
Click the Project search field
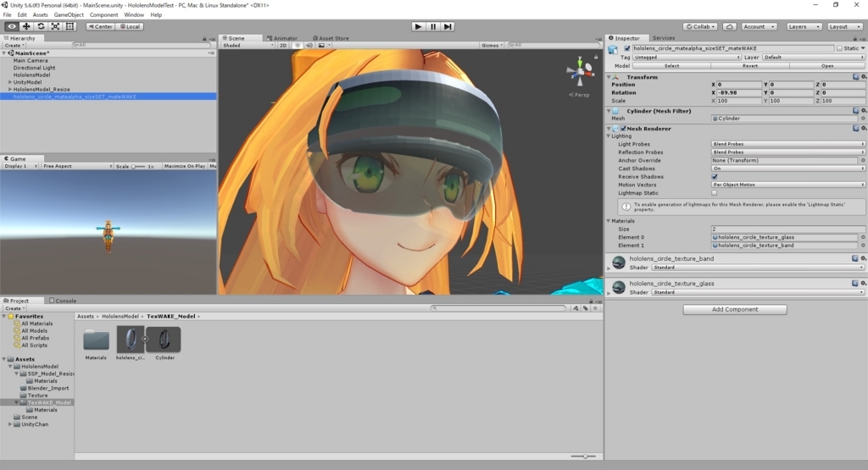498,308
